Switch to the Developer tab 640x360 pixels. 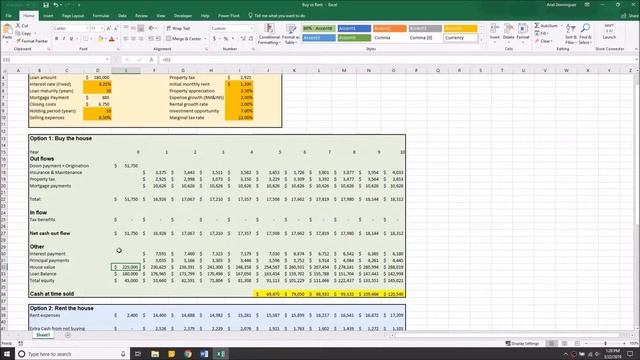pyautogui.click(x=183, y=16)
